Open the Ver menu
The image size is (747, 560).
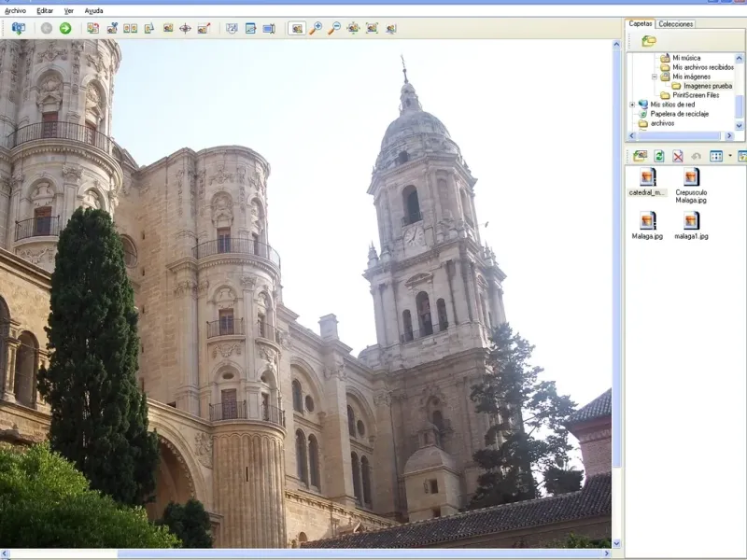click(68, 10)
